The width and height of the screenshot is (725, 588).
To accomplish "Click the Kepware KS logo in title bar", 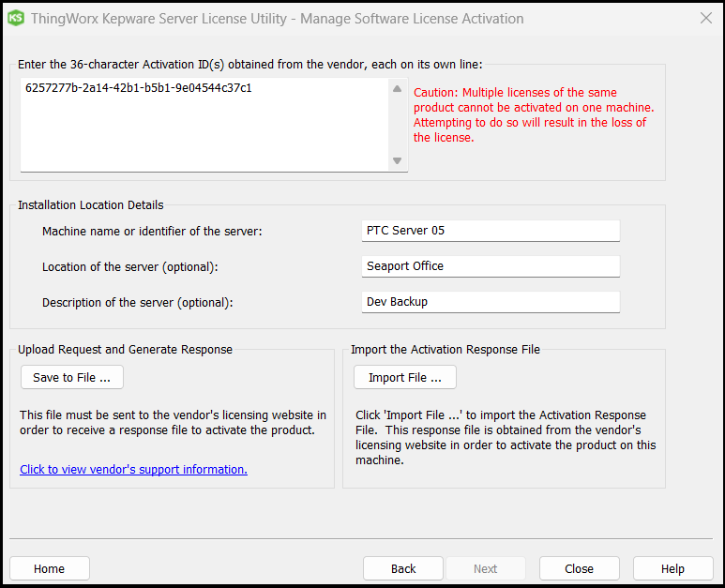I will 16,18.
